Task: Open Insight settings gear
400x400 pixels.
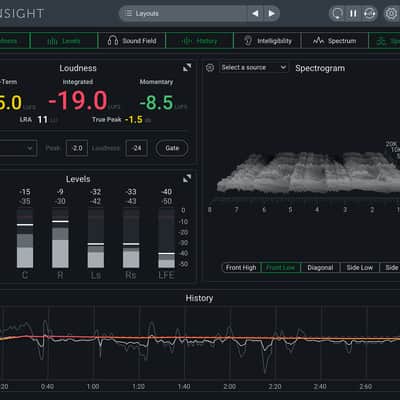Action: pos(391,14)
